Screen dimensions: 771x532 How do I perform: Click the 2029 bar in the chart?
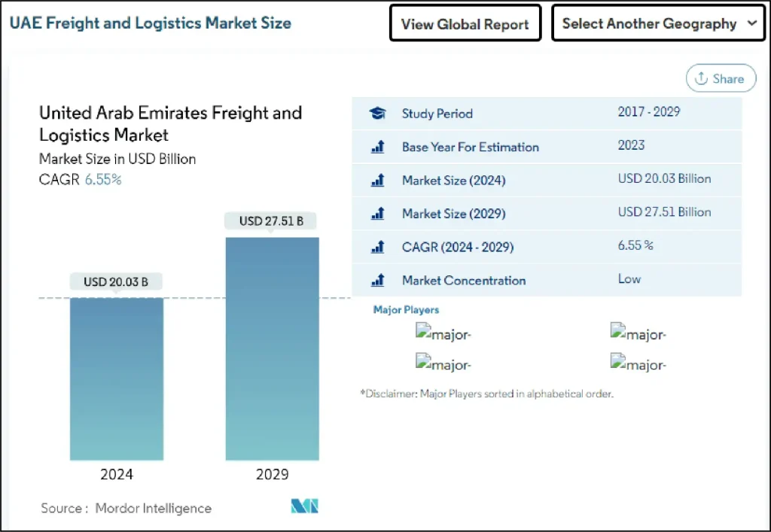[x=273, y=348]
